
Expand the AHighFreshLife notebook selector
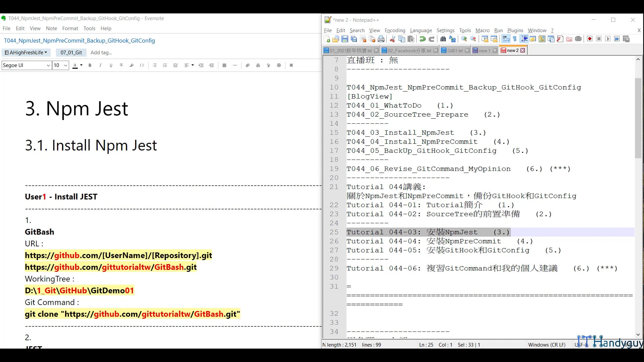(x=26, y=53)
